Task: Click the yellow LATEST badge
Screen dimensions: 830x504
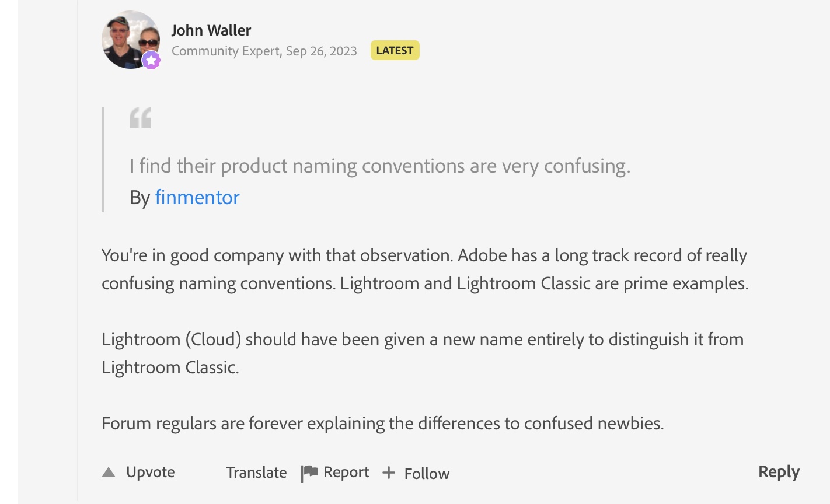Action: tap(395, 51)
